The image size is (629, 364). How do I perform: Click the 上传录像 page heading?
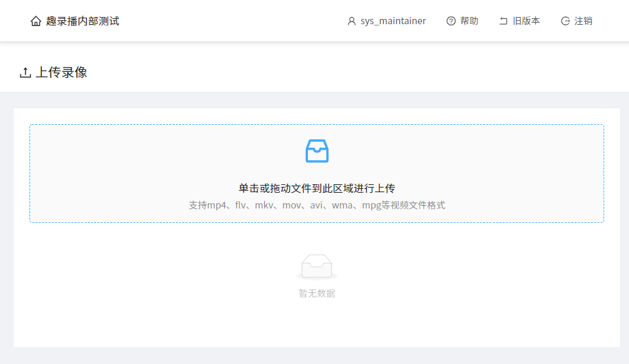[61, 72]
